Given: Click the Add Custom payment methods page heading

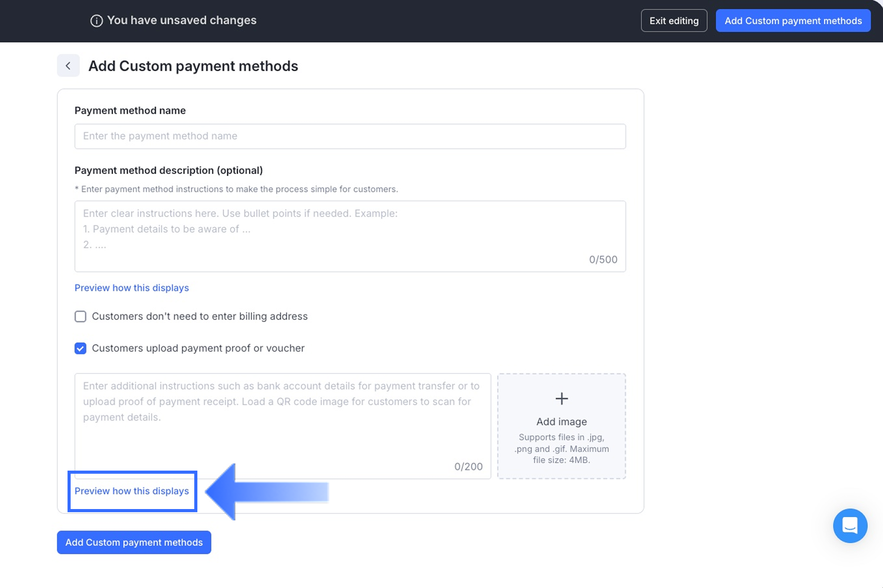Looking at the screenshot, I should coord(193,66).
